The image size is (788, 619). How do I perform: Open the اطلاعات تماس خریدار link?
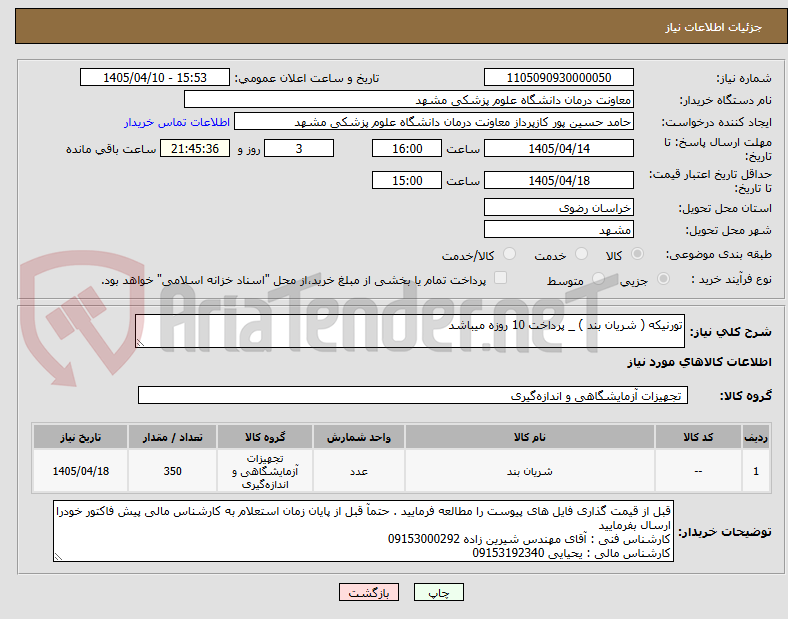[177, 122]
